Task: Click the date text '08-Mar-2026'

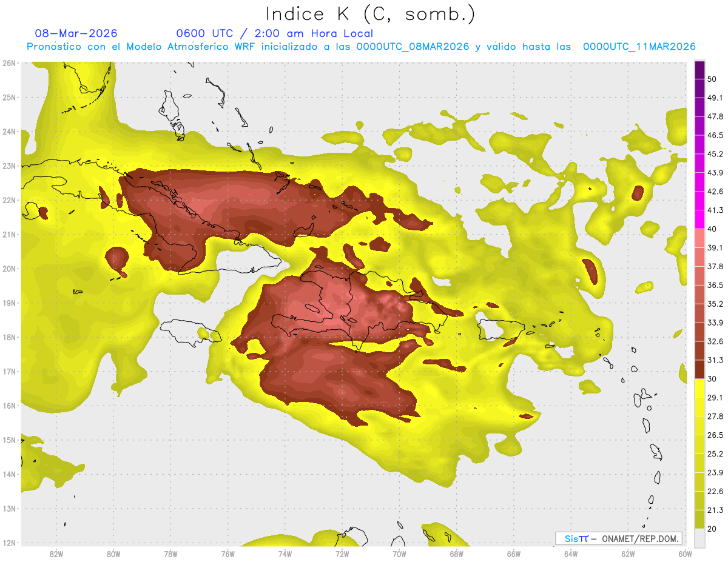Action: pos(76,33)
